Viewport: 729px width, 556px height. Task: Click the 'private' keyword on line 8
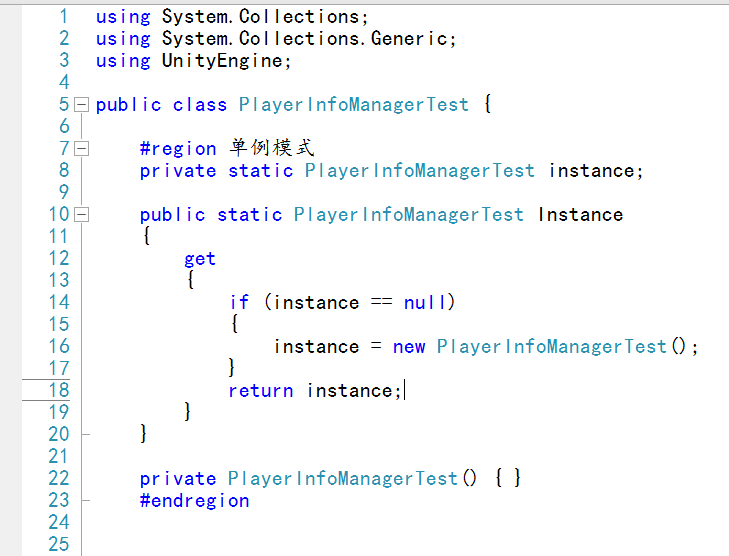pos(178,172)
